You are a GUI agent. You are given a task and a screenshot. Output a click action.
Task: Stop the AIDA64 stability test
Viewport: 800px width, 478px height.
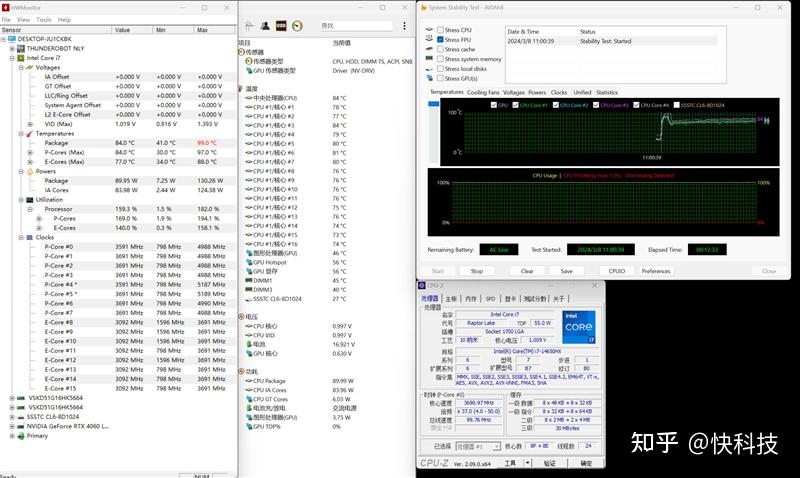tap(477, 271)
